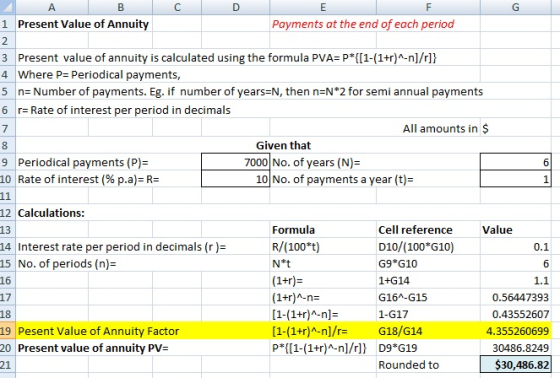Select row 1 header
Viewport: 560px width, 378px height.
point(8,24)
